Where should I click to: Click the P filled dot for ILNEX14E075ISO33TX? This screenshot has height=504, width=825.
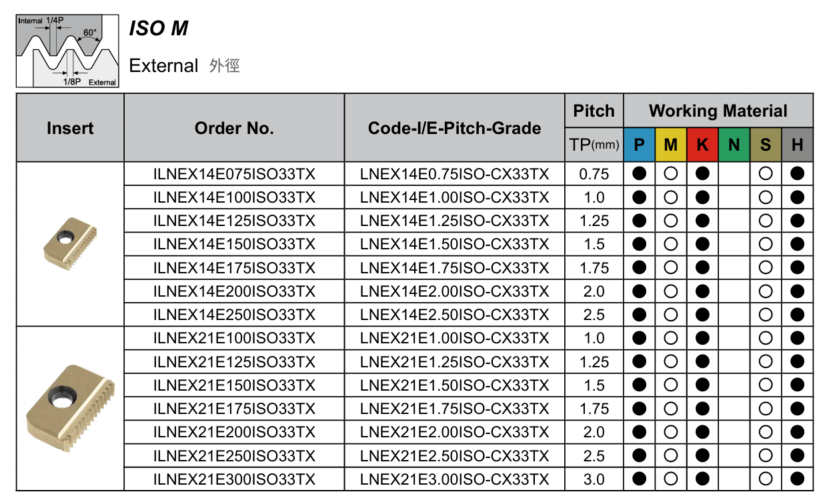click(x=640, y=174)
